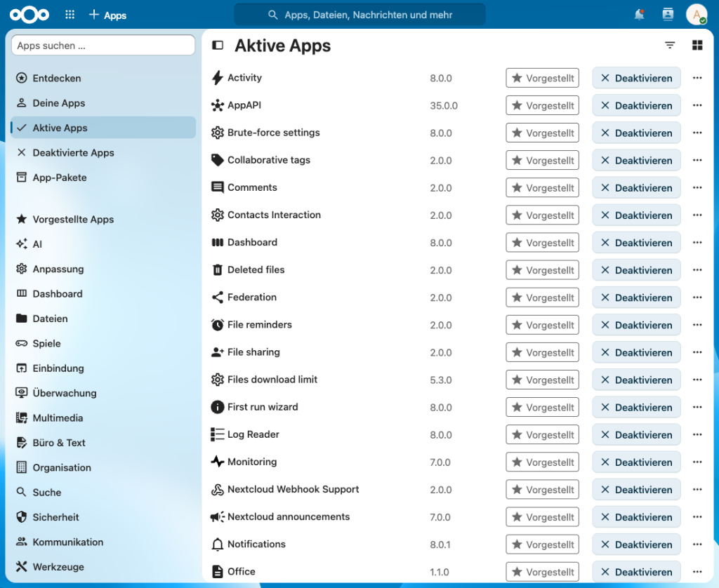Open more options for Comments
This screenshot has height=588, width=719.
pyautogui.click(x=697, y=187)
